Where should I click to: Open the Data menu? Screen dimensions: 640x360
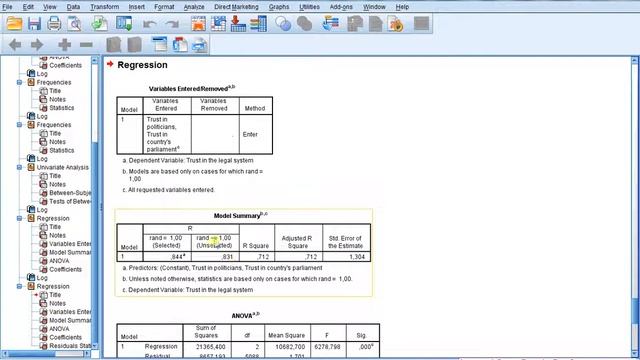pyautogui.click(x=73, y=7)
